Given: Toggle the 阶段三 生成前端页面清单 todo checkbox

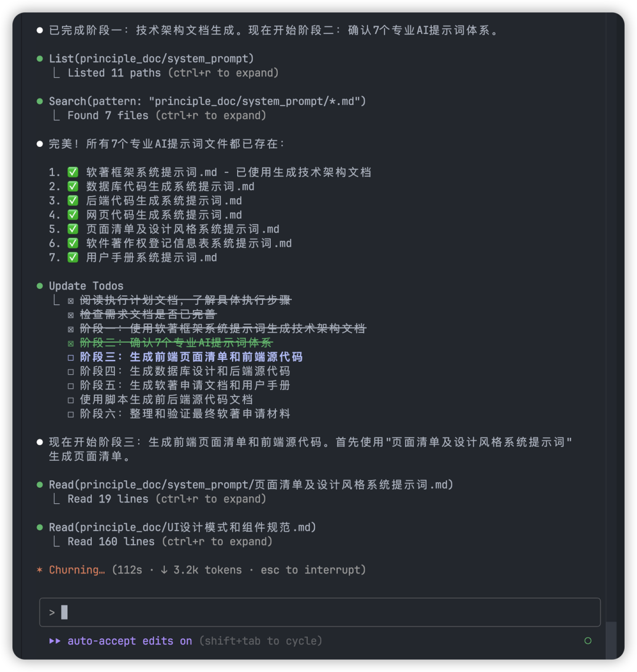Looking at the screenshot, I should (71, 357).
